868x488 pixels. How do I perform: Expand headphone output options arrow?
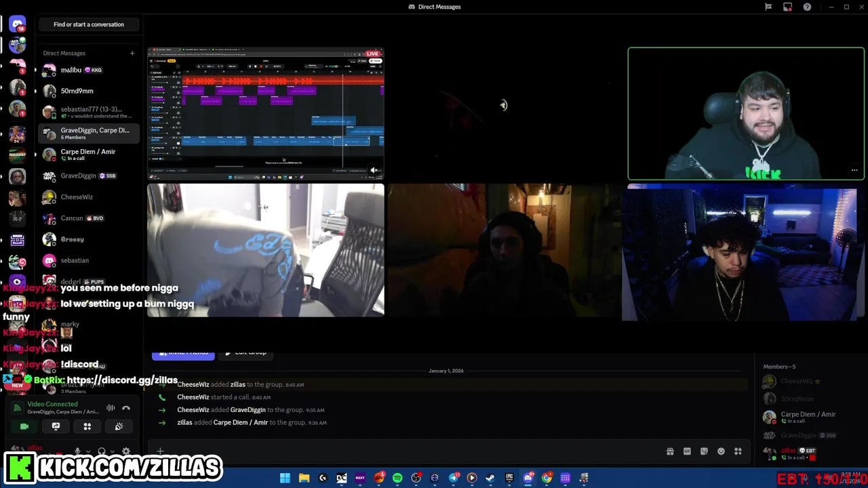click(112, 451)
